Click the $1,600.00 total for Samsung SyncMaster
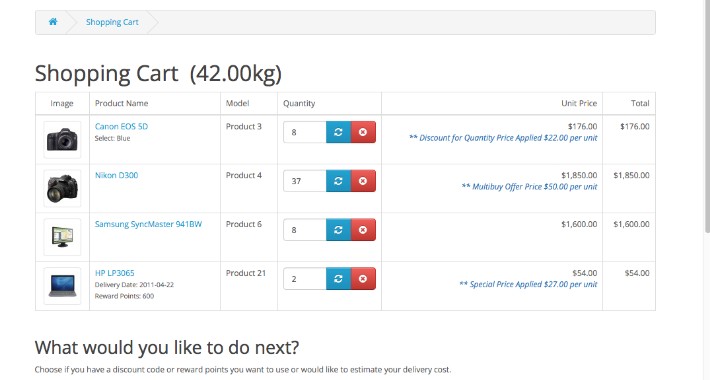Viewport: 710px width, 380px height. pyautogui.click(x=631, y=224)
